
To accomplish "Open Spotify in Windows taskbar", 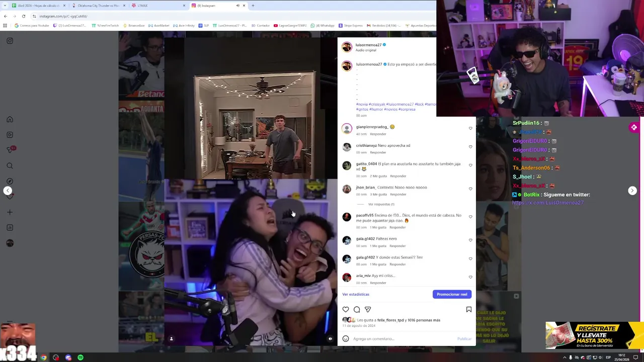I will pos(80,357).
